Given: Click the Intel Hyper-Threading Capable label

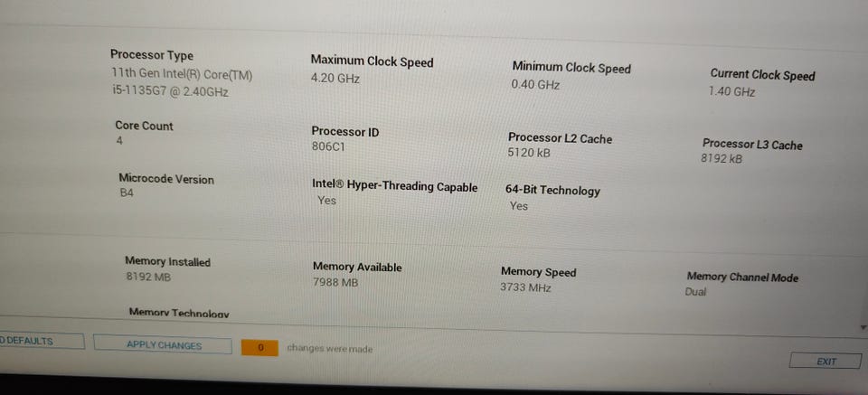Looking at the screenshot, I should [394, 186].
